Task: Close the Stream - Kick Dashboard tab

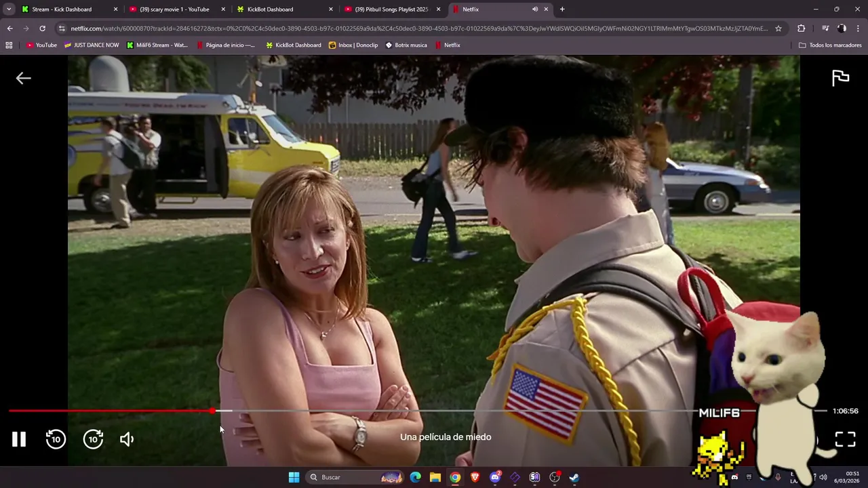Action: click(115, 9)
